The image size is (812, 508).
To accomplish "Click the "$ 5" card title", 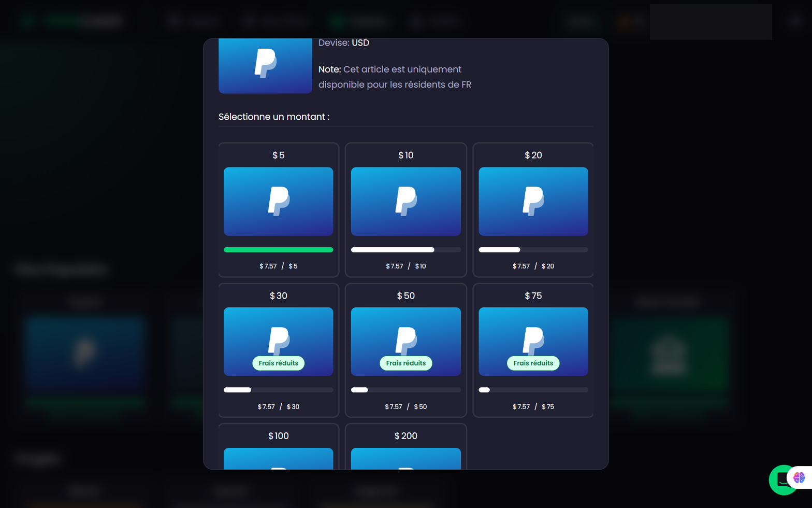I will tap(278, 155).
